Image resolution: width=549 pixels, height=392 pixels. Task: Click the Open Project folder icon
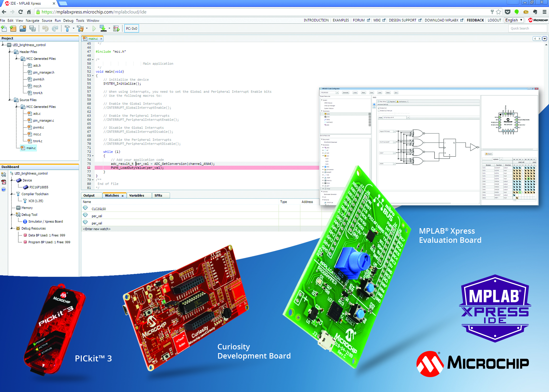click(23, 28)
